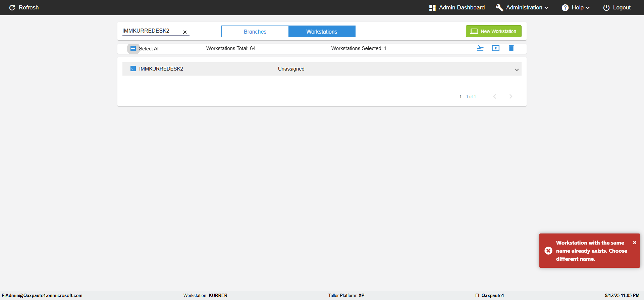Image resolution: width=644 pixels, height=300 pixels.
Task: Click Workstation: KURRER in status bar
Action: tap(205, 295)
